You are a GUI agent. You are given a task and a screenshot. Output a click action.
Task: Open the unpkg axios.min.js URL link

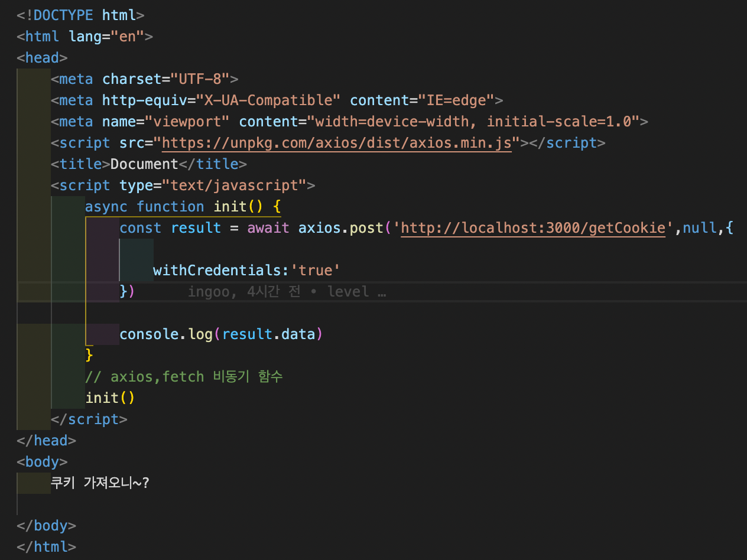pyautogui.click(x=336, y=142)
